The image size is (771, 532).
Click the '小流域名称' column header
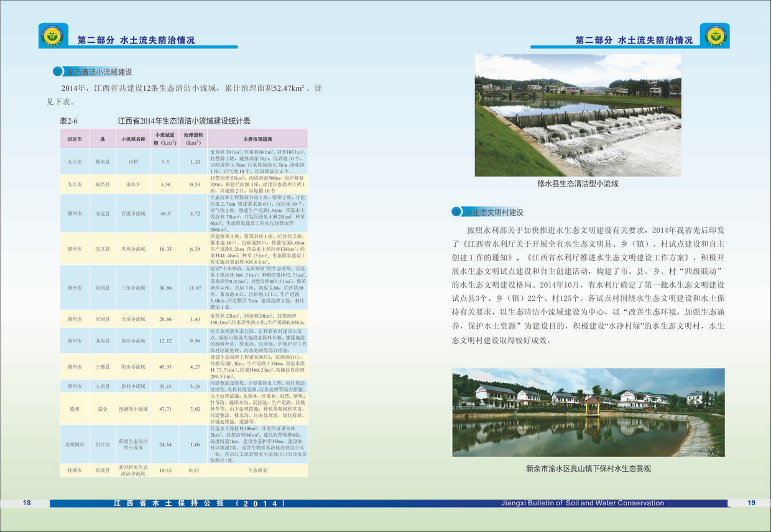coord(133,139)
